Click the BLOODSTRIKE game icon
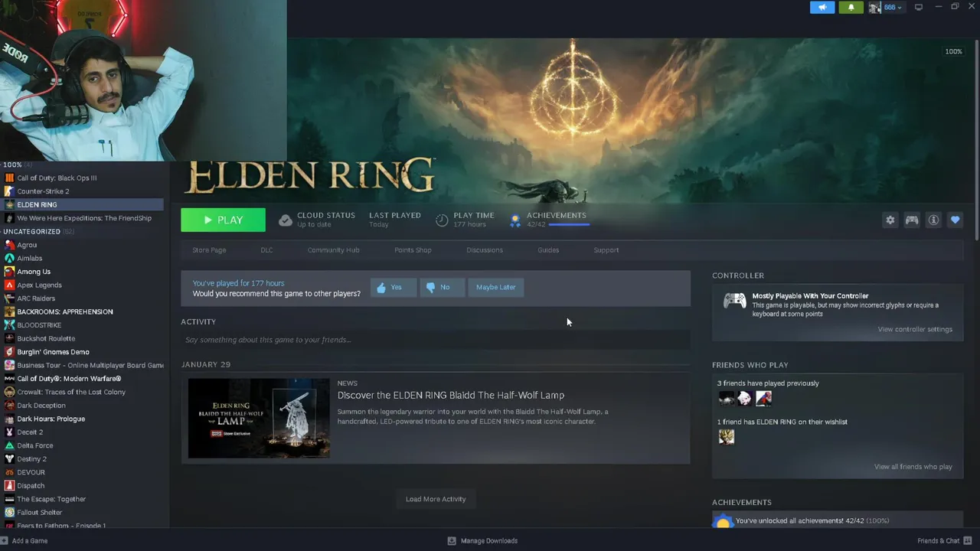The image size is (980, 551). [x=9, y=325]
